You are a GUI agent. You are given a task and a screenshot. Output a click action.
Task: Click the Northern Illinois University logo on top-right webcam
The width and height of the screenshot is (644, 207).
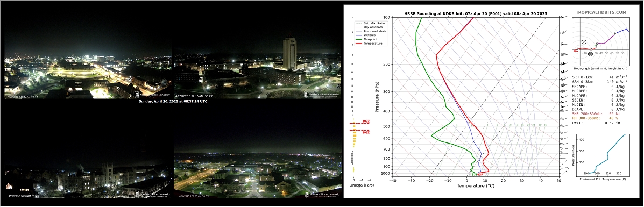[x=322, y=94]
